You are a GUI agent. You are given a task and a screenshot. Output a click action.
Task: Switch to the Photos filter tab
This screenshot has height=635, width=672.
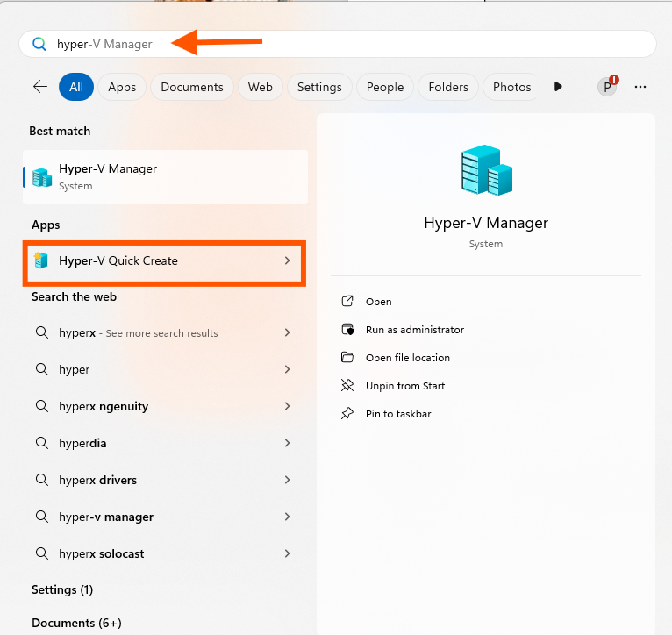tap(511, 87)
